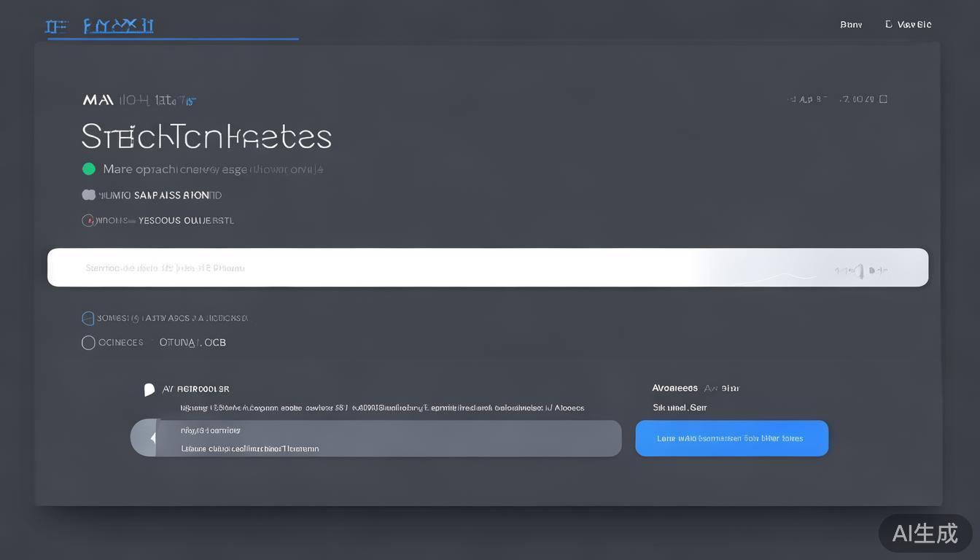Click the green status dot under the heading

pos(89,169)
